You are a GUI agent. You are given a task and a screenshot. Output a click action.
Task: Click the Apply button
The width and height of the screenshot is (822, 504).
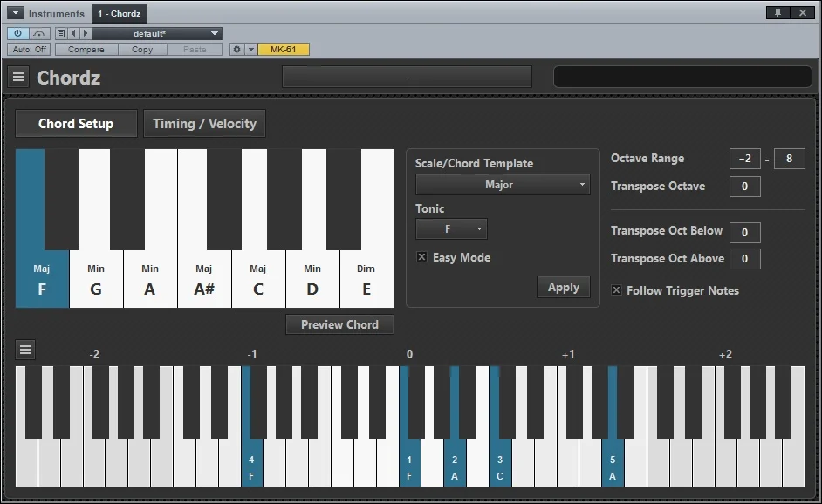564,287
